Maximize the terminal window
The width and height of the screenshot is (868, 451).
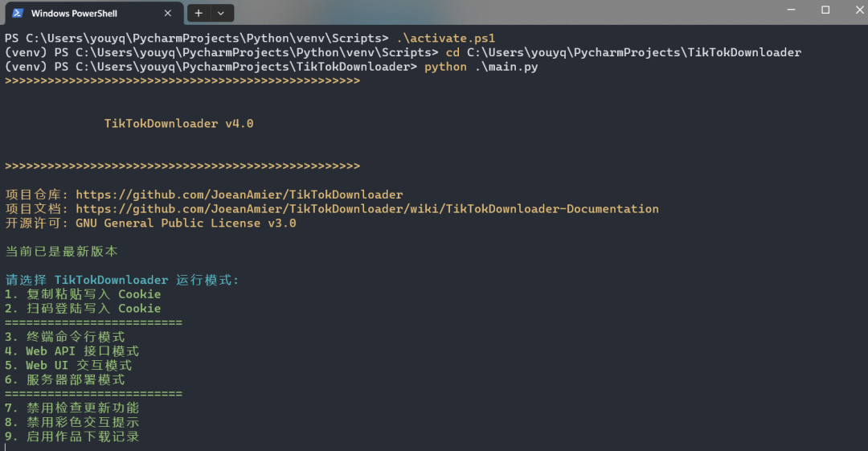pyautogui.click(x=825, y=10)
